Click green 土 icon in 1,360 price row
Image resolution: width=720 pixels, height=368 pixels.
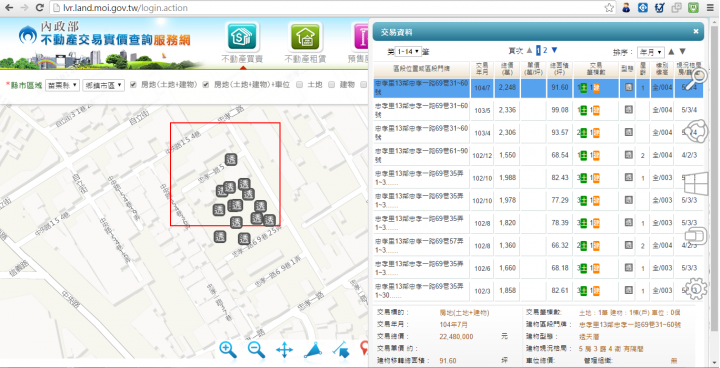coord(584,245)
